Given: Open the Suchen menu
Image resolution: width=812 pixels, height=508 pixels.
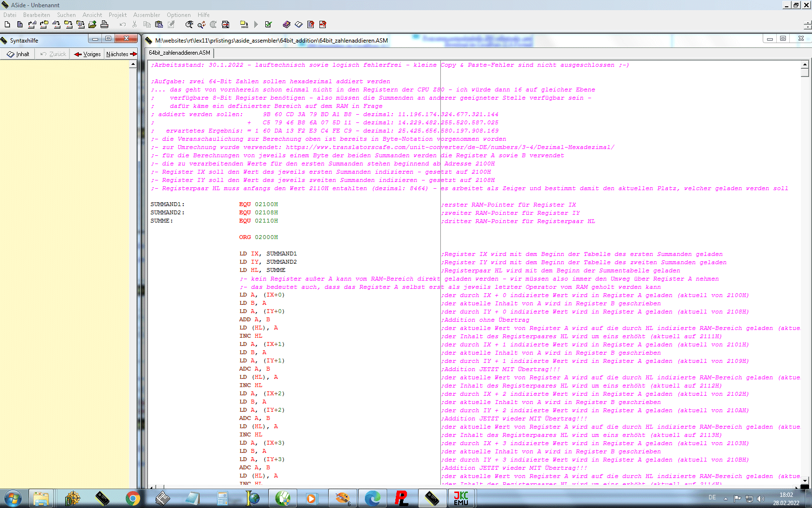Looking at the screenshot, I should point(66,15).
